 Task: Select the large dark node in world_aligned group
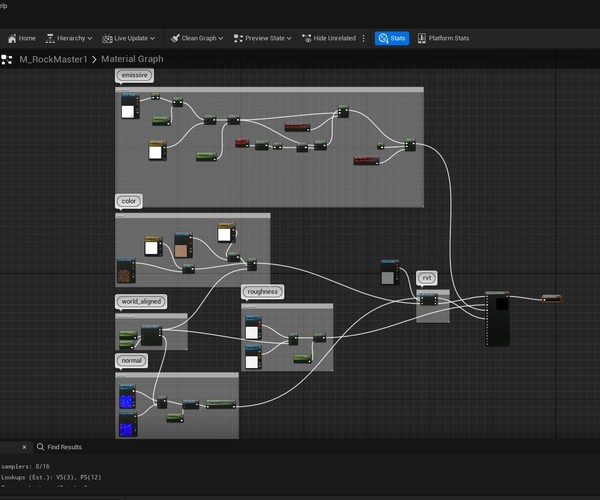tap(151, 336)
